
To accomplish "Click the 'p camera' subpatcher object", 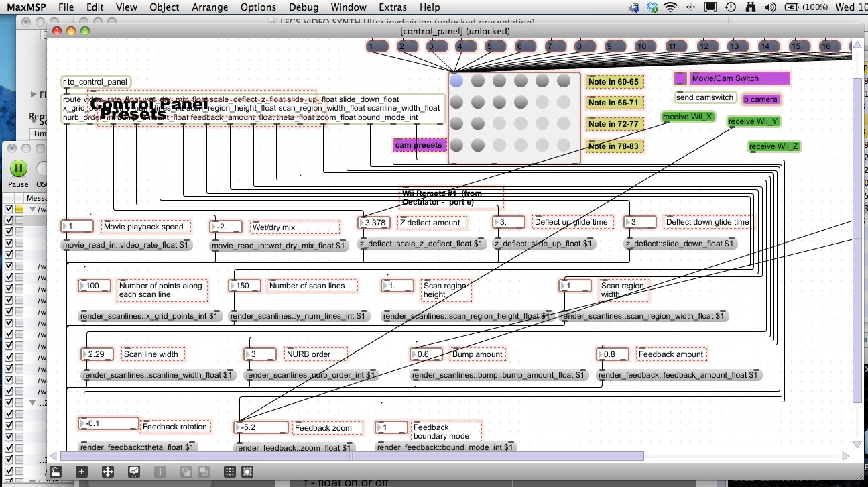I will pos(761,99).
